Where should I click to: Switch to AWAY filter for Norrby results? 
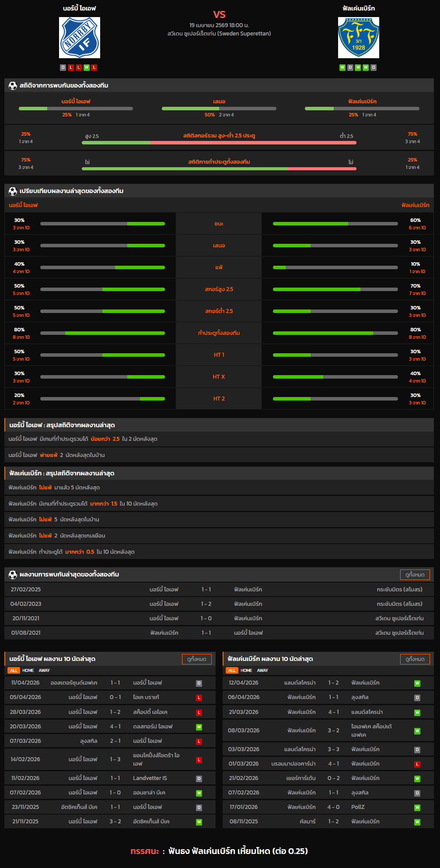[x=44, y=671]
